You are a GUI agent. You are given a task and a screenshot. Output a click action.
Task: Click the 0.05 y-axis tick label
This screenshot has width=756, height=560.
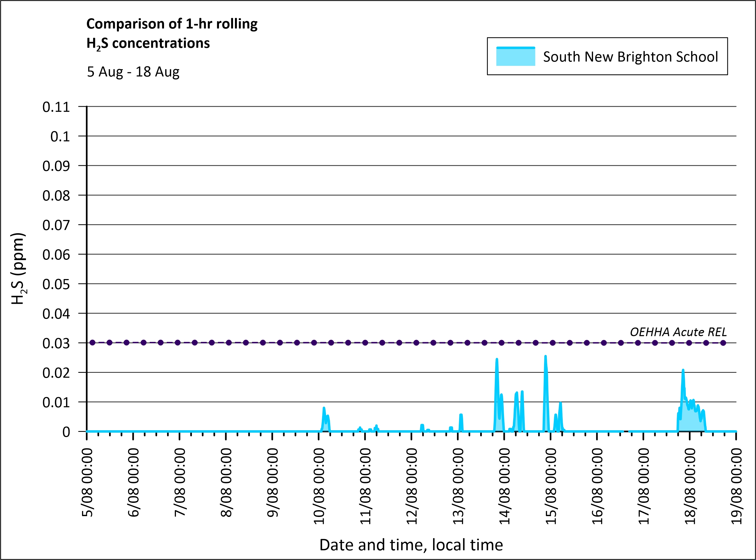[56, 284]
